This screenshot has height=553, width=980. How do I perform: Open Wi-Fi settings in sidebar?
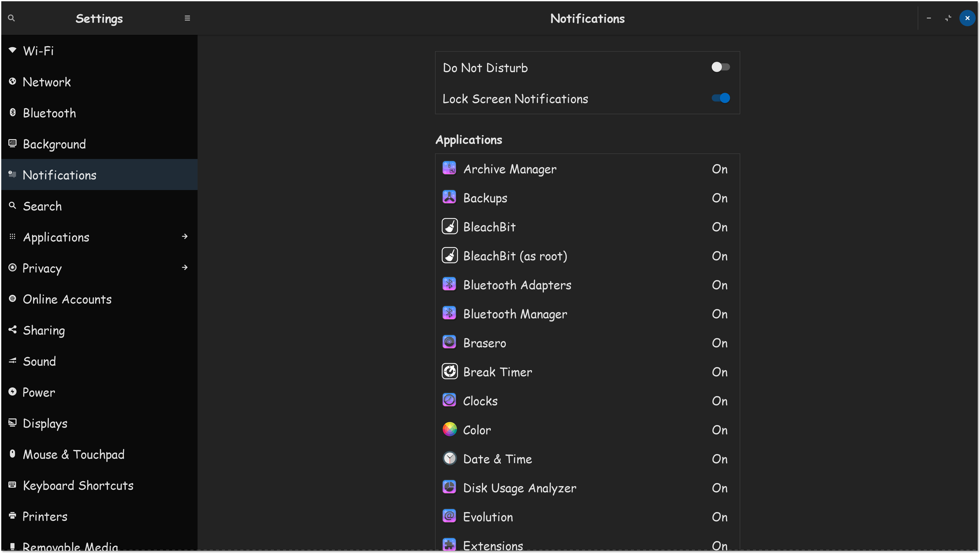click(38, 51)
